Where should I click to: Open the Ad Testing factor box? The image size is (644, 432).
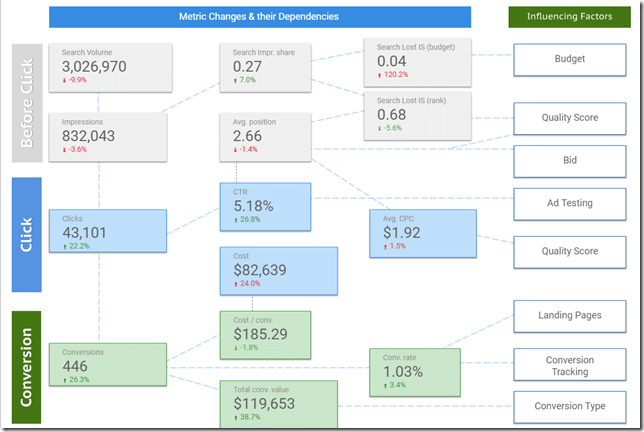click(x=569, y=203)
